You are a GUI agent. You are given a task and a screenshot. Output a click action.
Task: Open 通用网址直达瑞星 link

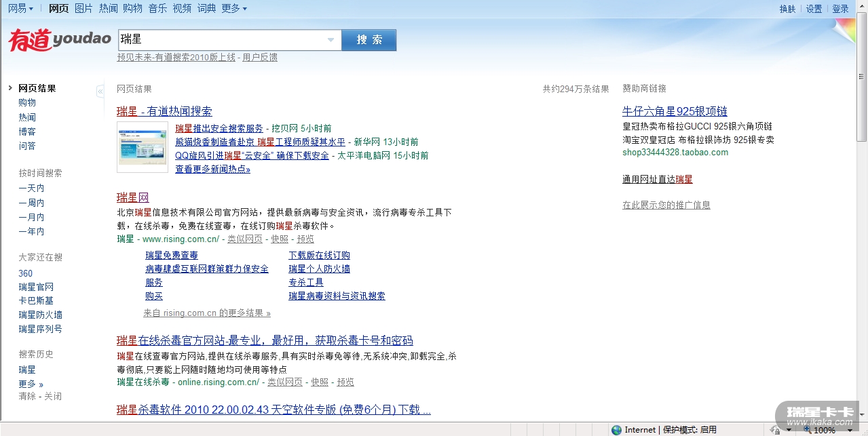[x=658, y=179]
